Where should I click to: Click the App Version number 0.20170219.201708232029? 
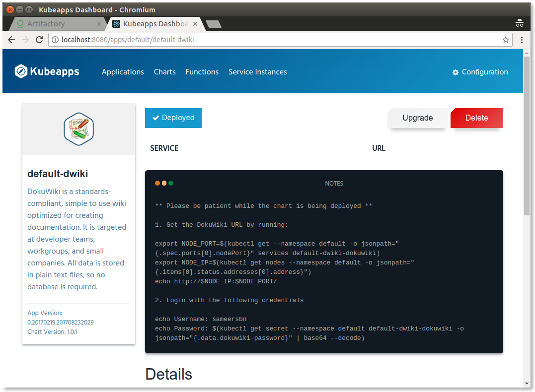(61, 323)
